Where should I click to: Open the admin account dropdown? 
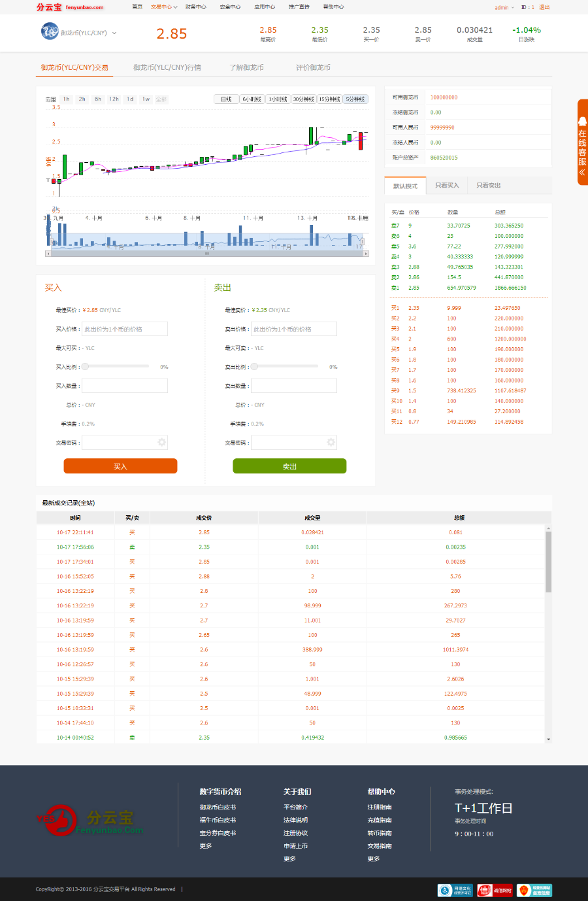coord(504,8)
